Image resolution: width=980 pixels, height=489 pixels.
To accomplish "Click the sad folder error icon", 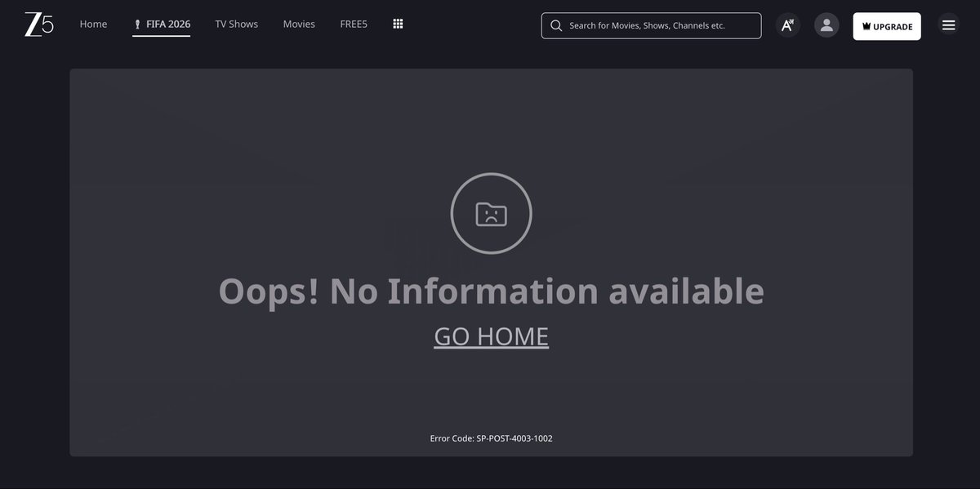I will click(x=491, y=213).
